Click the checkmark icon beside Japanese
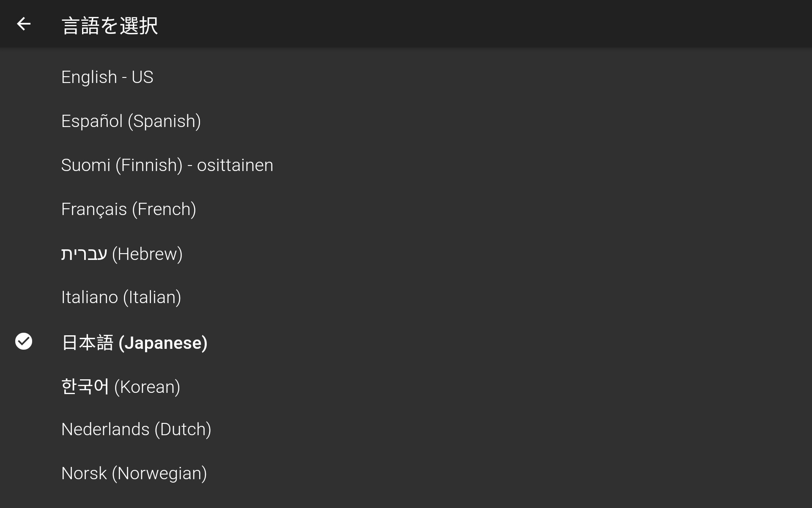The image size is (812, 508). (24, 341)
